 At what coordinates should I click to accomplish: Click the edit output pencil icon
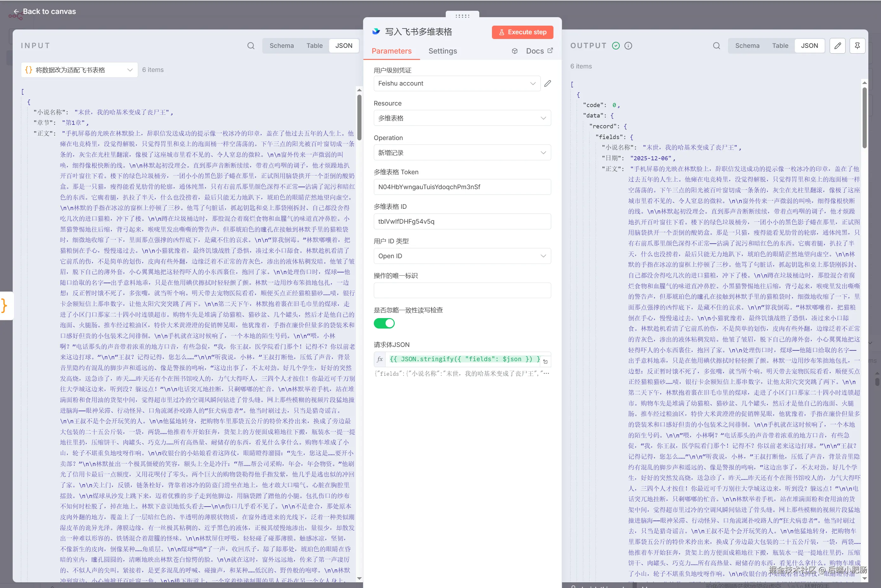pyautogui.click(x=838, y=46)
